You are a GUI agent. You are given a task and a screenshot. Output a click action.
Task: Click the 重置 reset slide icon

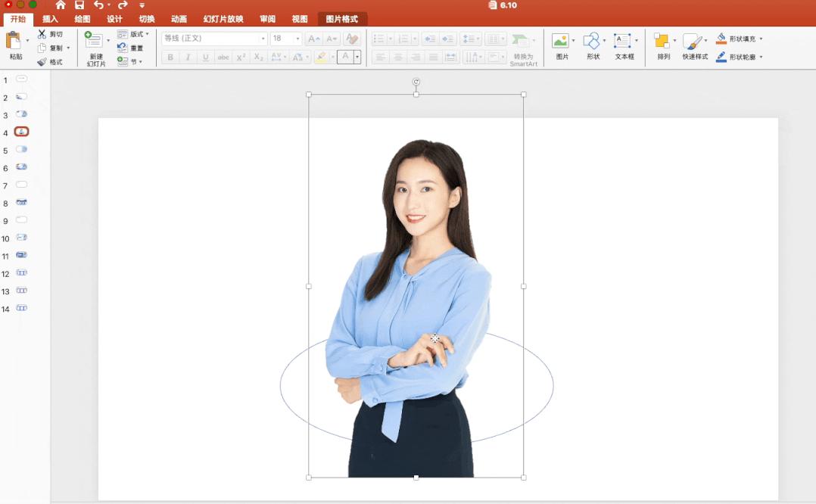[x=135, y=47]
